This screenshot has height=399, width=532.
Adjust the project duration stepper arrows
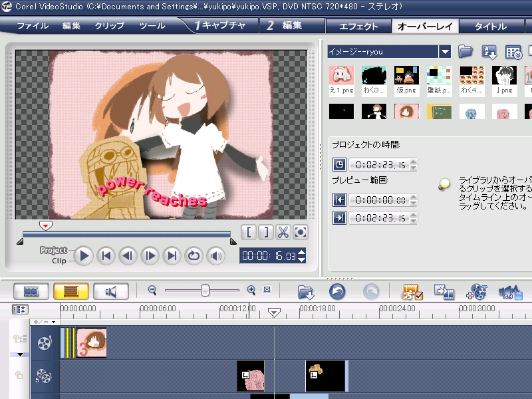pyautogui.click(x=413, y=165)
